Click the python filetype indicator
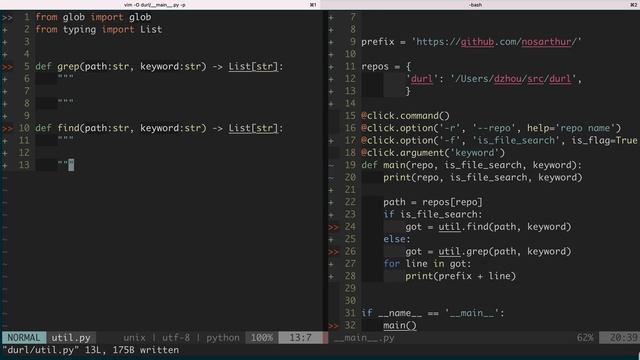Screen dimensions: 640x360 pyautogui.click(x=223, y=338)
